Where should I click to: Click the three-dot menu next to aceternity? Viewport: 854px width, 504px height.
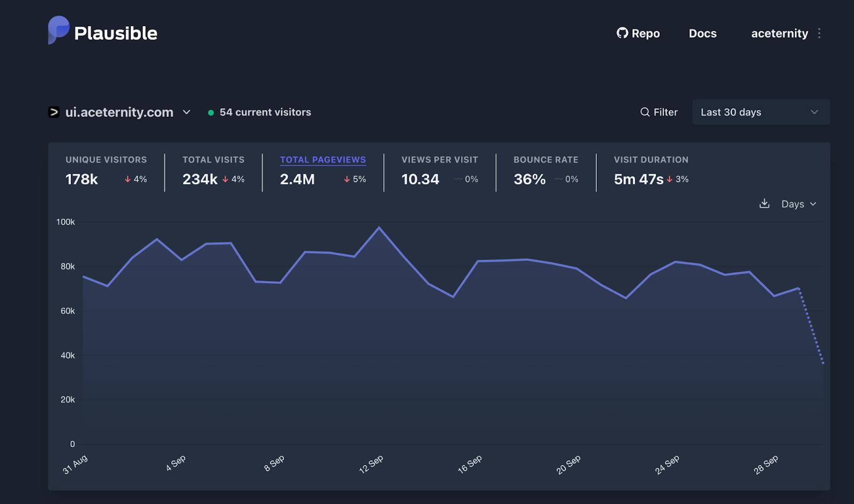point(819,34)
